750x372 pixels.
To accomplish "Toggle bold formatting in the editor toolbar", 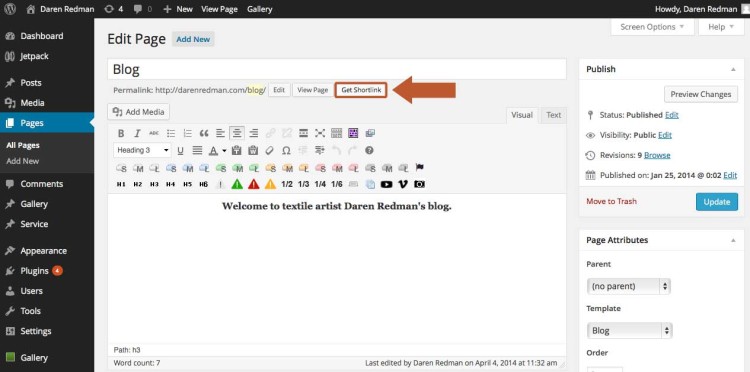I will [121, 133].
